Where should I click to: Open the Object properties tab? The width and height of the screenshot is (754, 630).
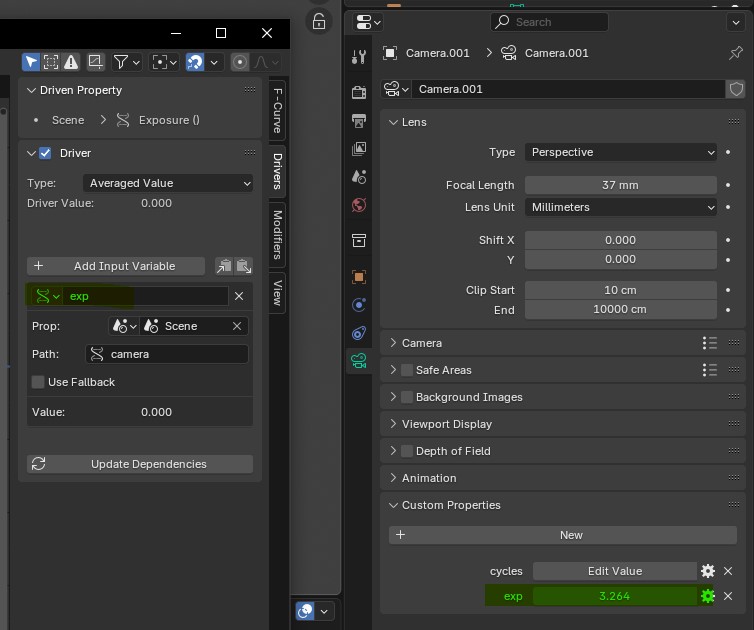[x=359, y=277]
